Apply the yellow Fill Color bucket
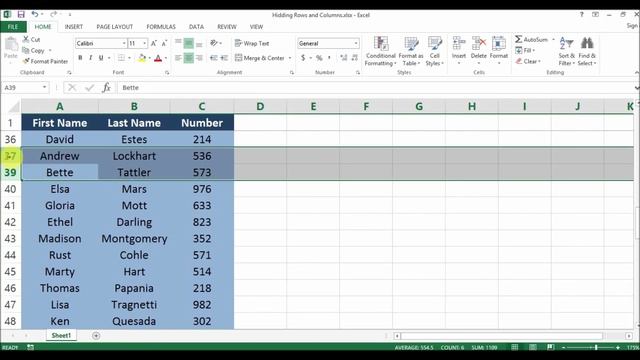640x360 pixels. pos(142,58)
